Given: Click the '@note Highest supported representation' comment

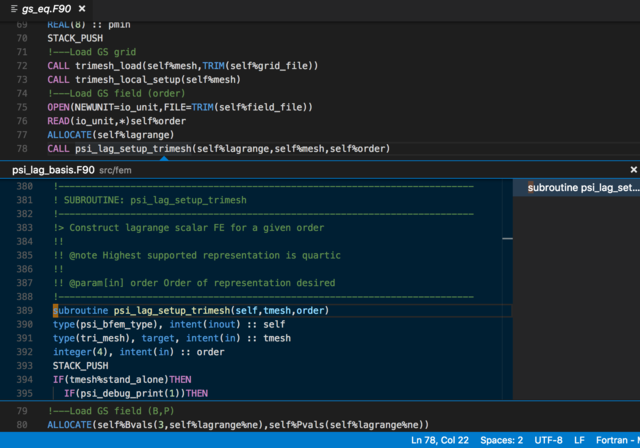Looking at the screenshot, I should tap(197, 255).
